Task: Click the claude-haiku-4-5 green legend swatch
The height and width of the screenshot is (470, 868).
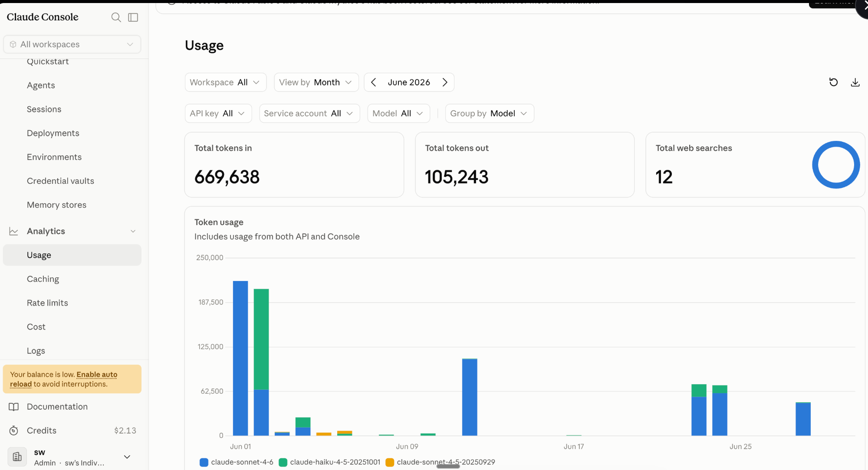Action: tap(283, 463)
